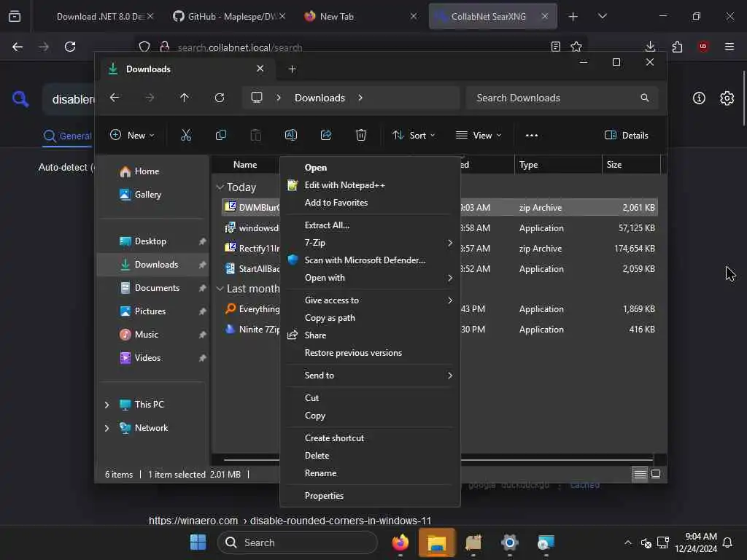The image size is (747, 560).
Task: Click the Downloads breadcrumb in address bar
Action: (x=320, y=98)
